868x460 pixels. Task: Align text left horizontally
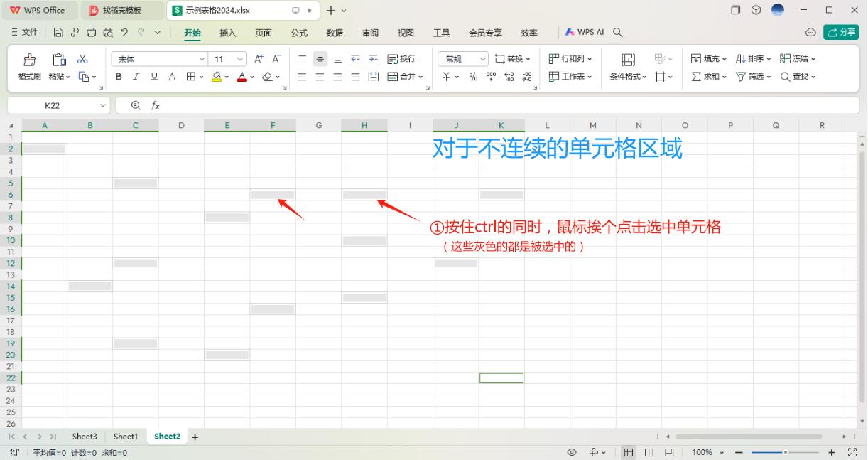[x=302, y=77]
